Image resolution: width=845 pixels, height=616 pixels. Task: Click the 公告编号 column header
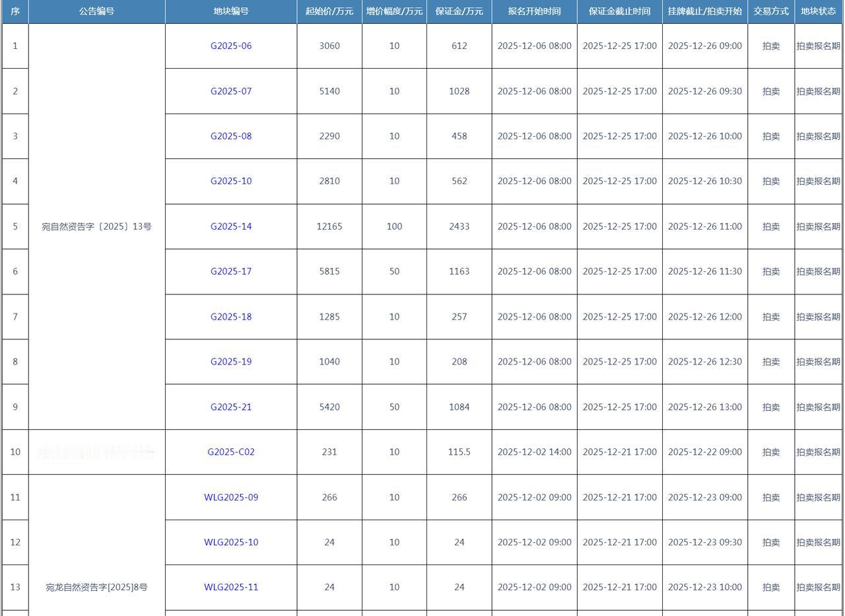(96, 11)
